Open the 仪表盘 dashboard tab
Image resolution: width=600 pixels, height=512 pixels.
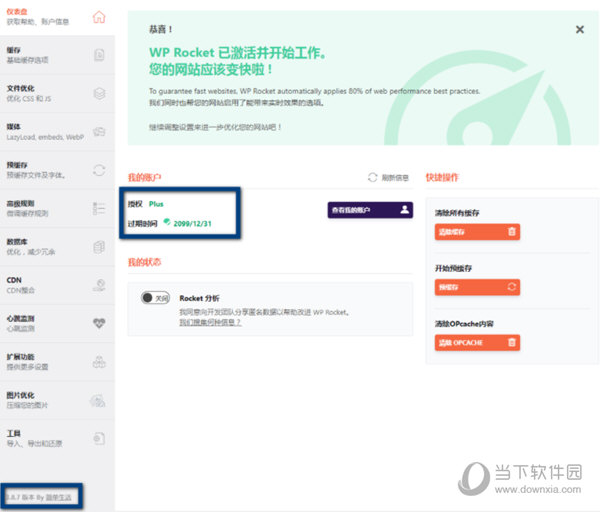(57, 17)
